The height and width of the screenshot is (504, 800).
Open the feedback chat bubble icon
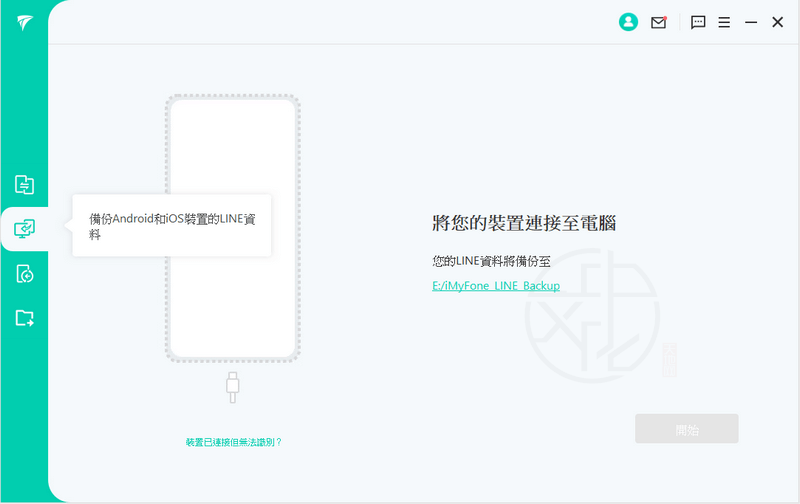click(x=698, y=22)
